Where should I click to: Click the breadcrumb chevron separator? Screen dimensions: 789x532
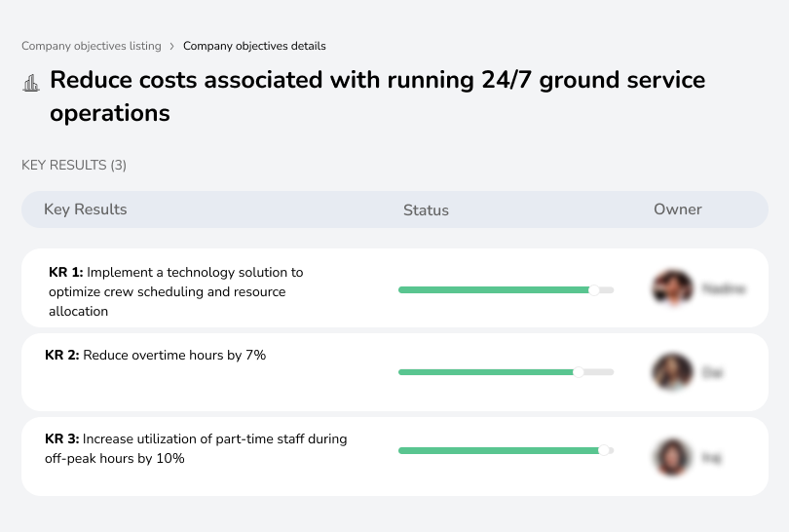(x=172, y=46)
